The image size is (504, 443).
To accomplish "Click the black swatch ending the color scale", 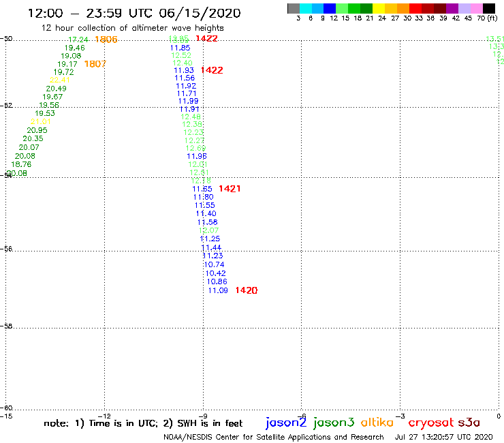I will pyautogui.click(x=489, y=8).
